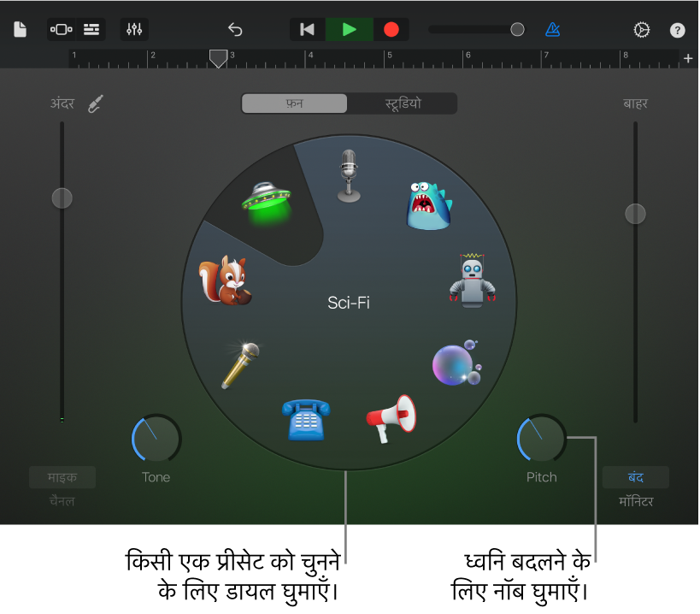
Task: Pick the Telephone voice preset
Action: point(306,420)
